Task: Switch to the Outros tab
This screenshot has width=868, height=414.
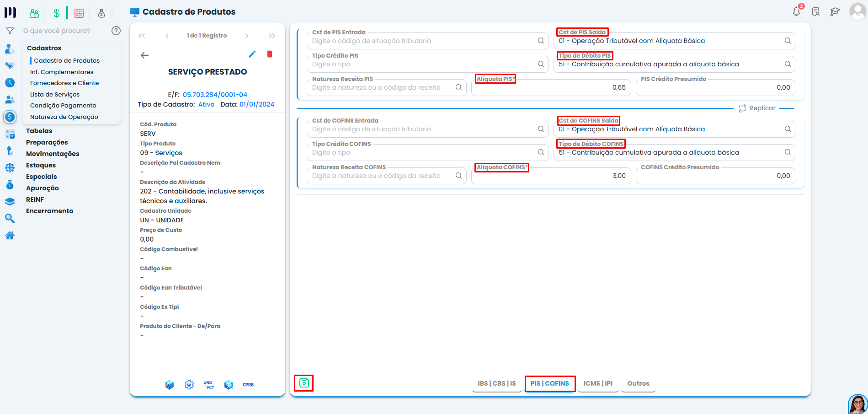Action: coord(638,383)
